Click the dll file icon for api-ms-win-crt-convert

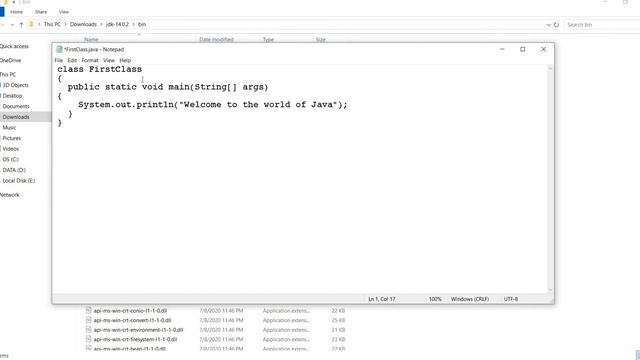(x=88, y=320)
